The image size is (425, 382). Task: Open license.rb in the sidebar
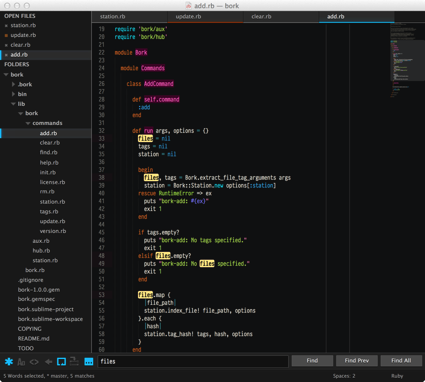52,182
